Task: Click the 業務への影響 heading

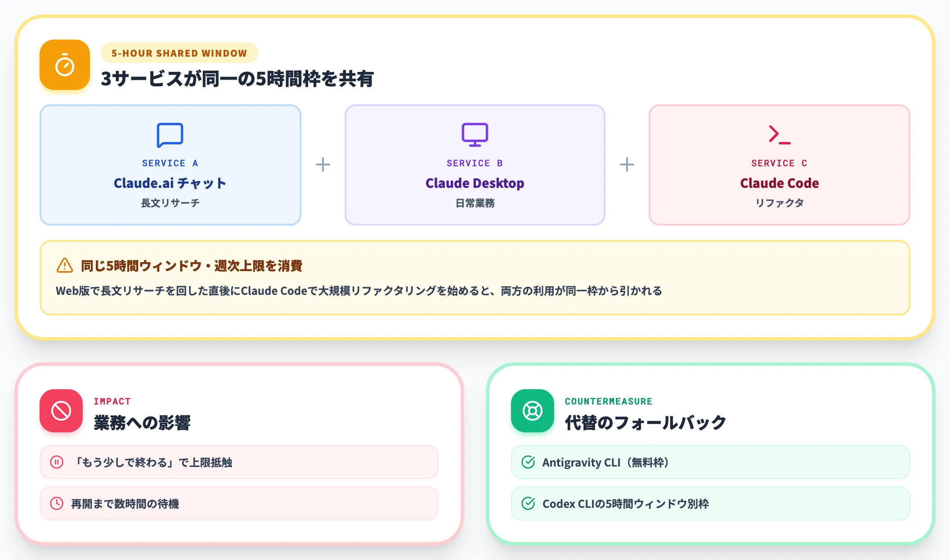Action: [142, 422]
